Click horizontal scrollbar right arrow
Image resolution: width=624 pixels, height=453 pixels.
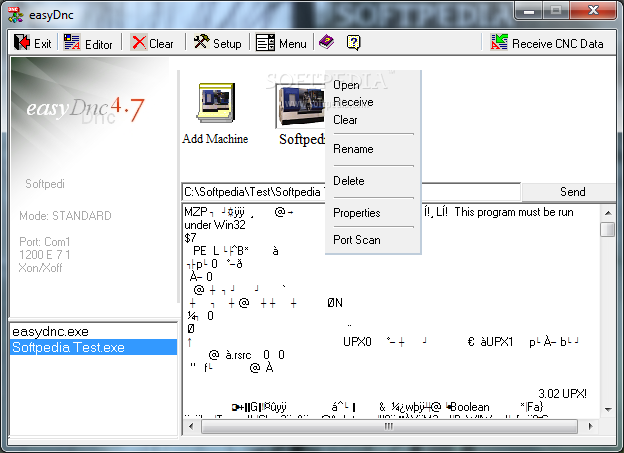coord(591,426)
